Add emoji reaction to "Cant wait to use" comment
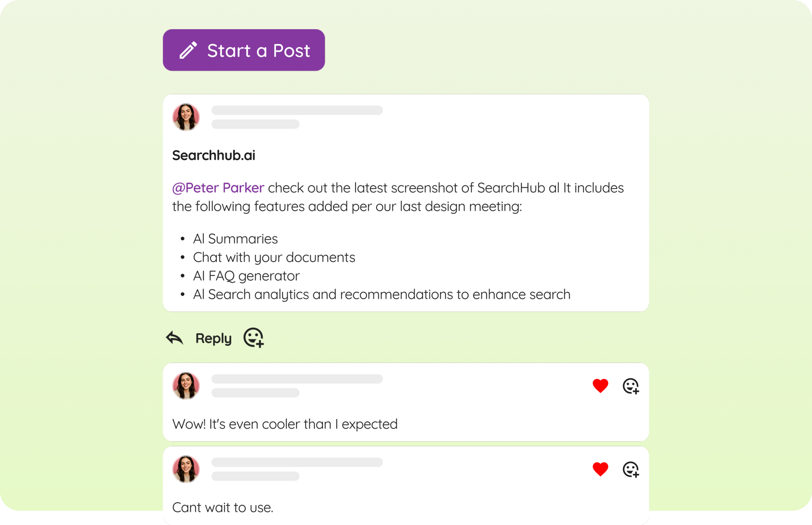 pos(631,469)
